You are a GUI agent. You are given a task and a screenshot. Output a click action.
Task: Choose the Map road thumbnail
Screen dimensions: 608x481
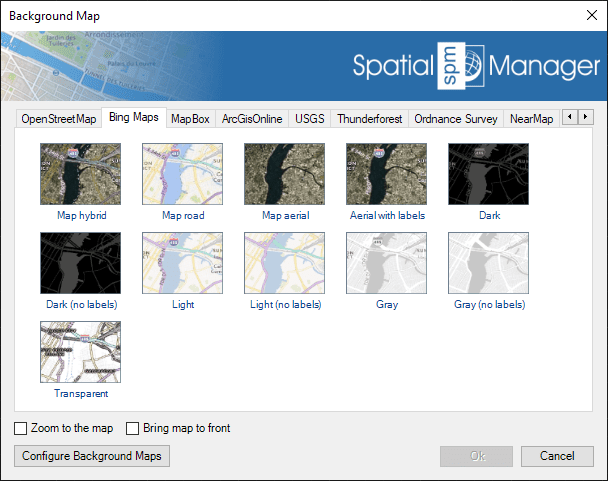(x=182, y=174)
